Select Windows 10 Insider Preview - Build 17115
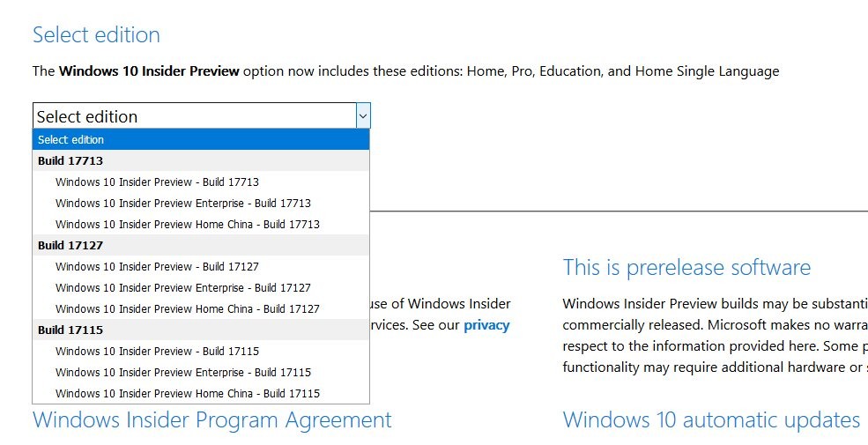Viewport: 868px width, 445px height. [x=157, y=351]
